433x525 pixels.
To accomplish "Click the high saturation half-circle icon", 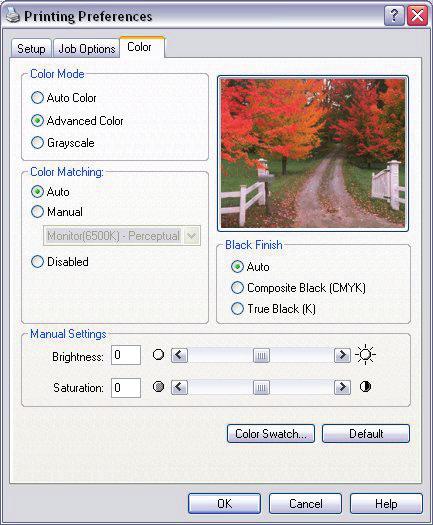I will 365,387.
